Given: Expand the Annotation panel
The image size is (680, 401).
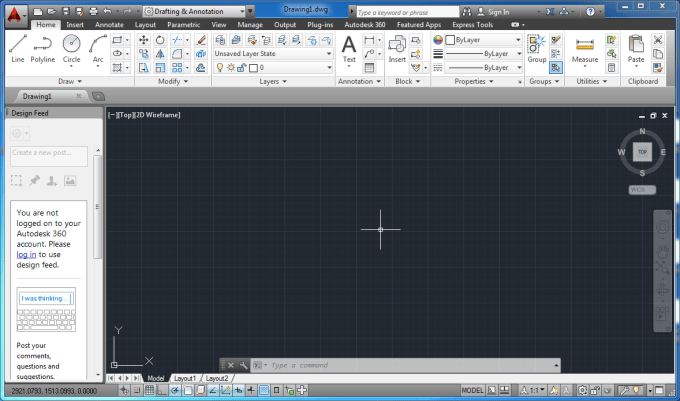Looking at the screenshot, I should [x=360, y=82].
